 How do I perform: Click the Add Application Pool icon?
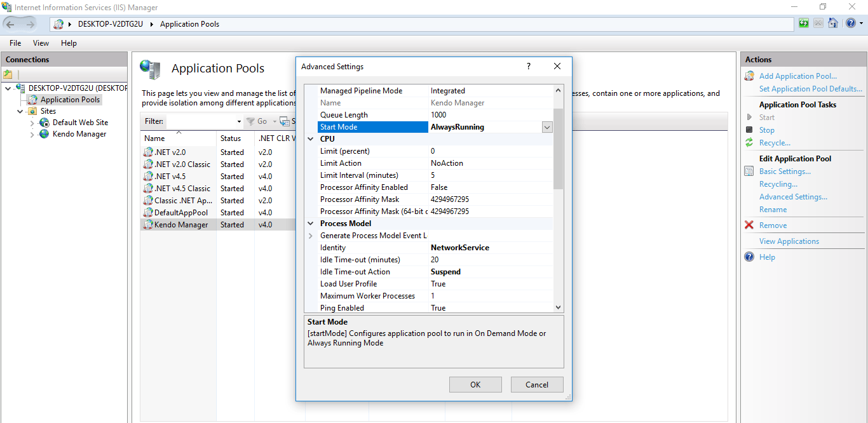[x=749, y=75]
